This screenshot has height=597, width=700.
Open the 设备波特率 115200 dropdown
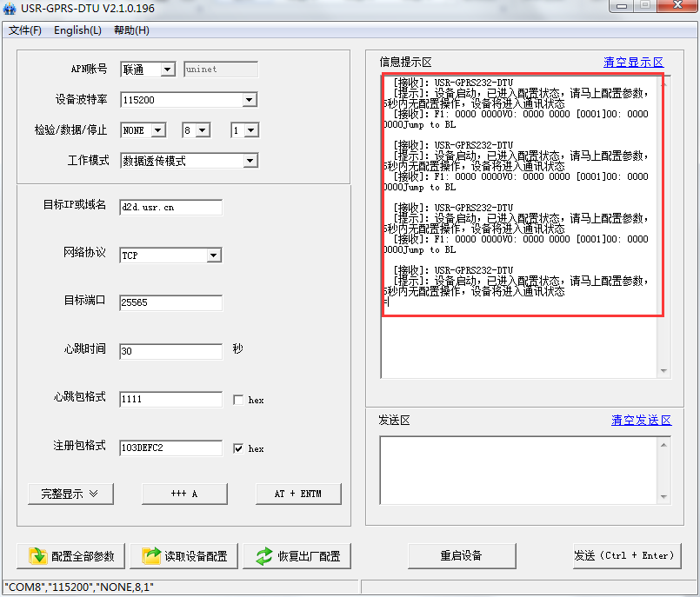pyautogui.click(x=250, y=99)
